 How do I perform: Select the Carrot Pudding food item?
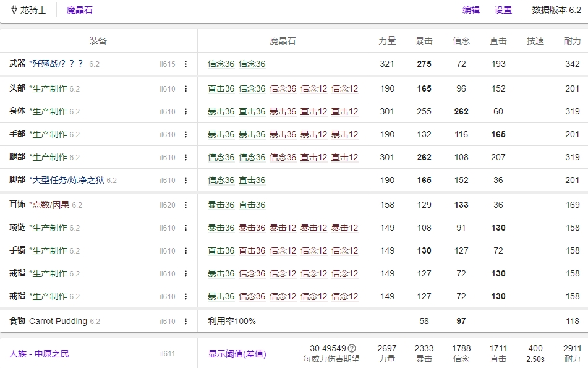[58, 322]
